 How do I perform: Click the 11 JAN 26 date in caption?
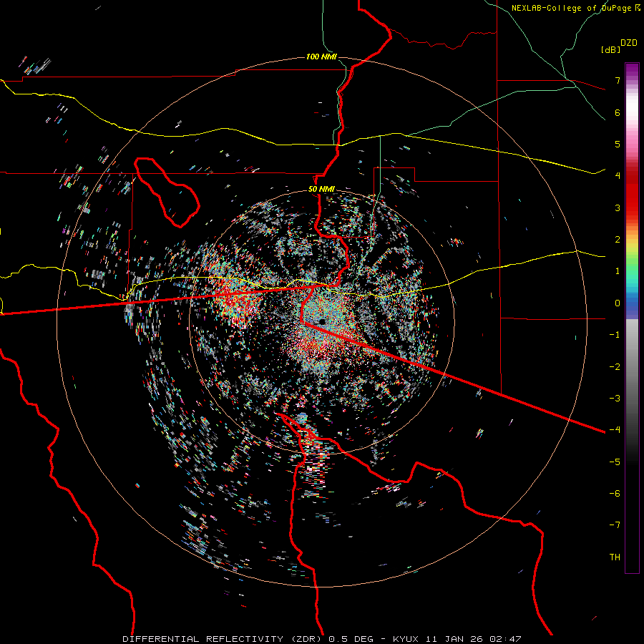pyautogui.click(x=453, y=639)
